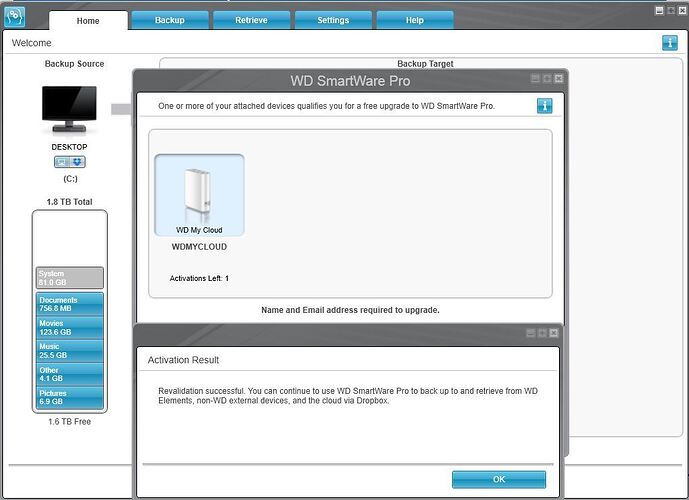
Task: Click the Documents 756.8 MB category
Action: pyautogui.click(x=69, y=304)
